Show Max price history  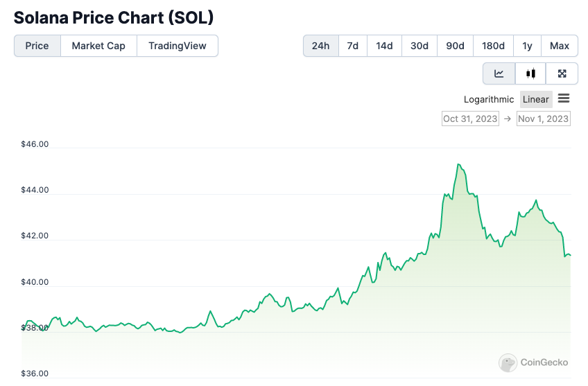(560, 46)
